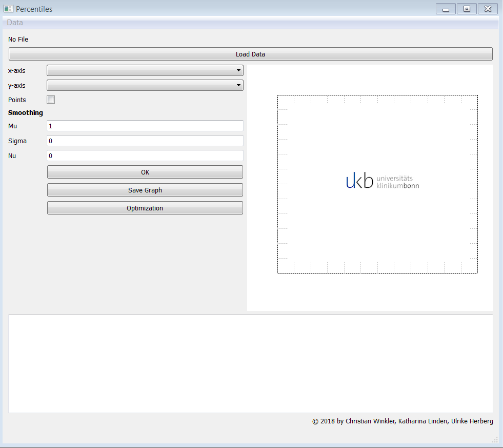Focus the Mu input field
This screenshot has height=448, width=503.
click(145, 126)
